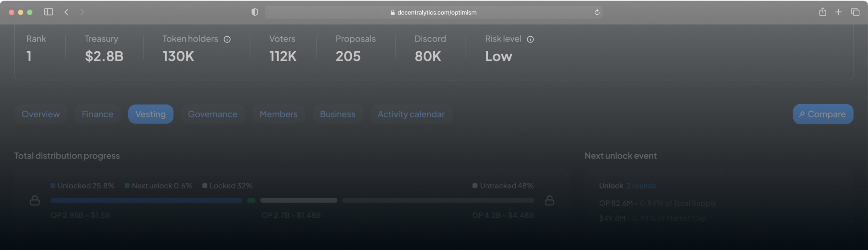Click 'OP 82.6M - 0.94% of Total Supply'
868x250 pixels.
657,203
